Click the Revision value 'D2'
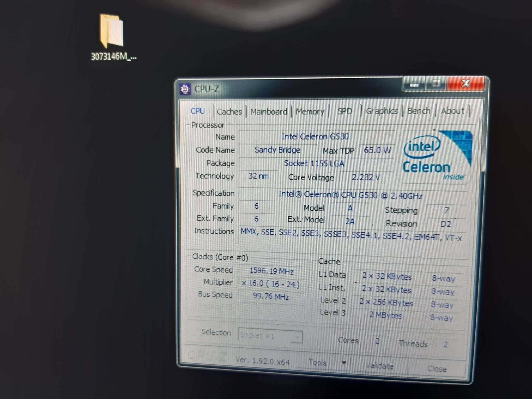This screenshot has height=399, width=532. [x=446, y=224]
